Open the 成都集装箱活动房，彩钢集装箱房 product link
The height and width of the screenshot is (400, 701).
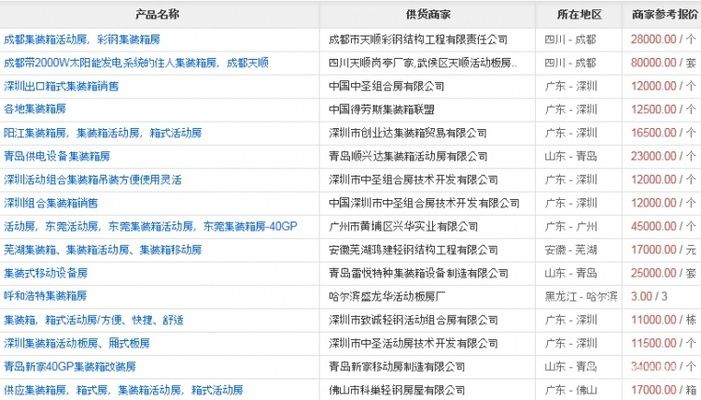point(82,40)
